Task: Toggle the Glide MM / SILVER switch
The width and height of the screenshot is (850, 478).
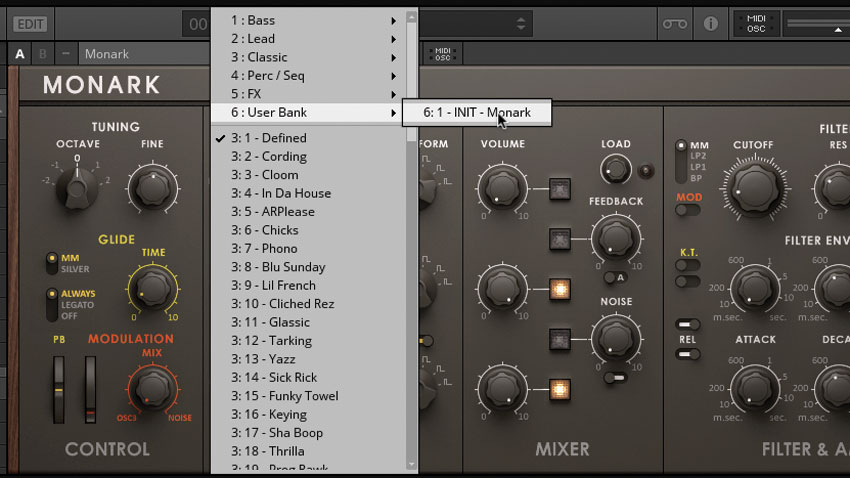Action: click(x=51, y=263)
